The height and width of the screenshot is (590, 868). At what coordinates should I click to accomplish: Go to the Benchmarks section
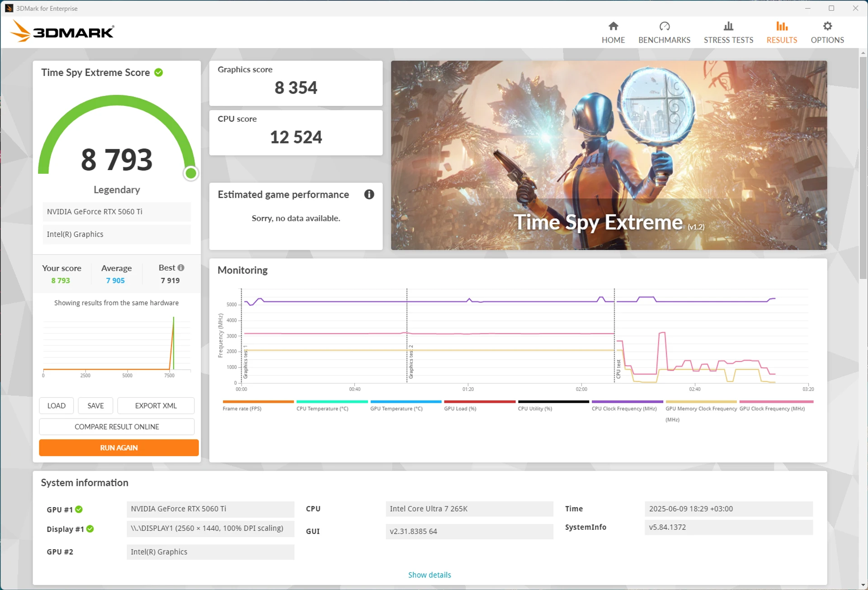664,33
